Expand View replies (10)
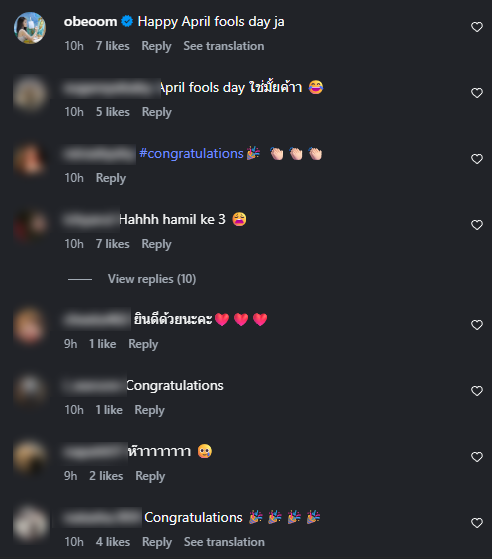 pos(152,279)
